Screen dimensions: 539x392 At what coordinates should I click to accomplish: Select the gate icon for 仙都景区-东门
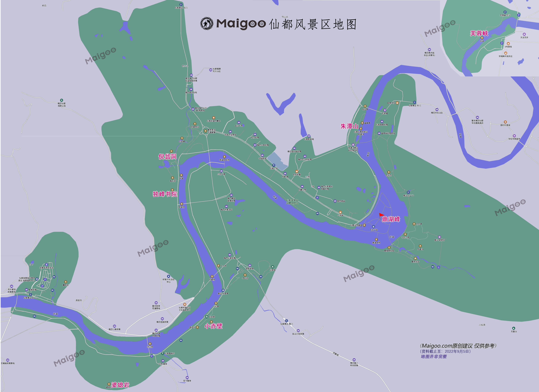(x=415, y=102)
